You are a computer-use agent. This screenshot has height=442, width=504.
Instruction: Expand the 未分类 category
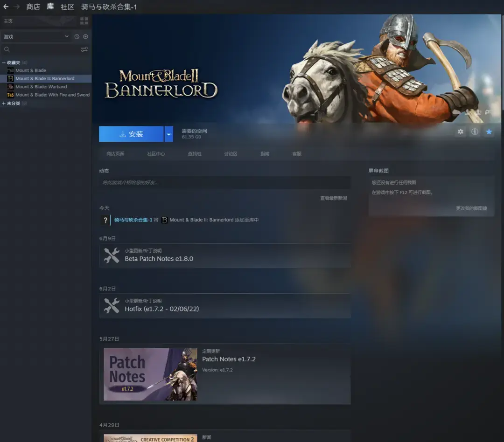coord(4,104)
